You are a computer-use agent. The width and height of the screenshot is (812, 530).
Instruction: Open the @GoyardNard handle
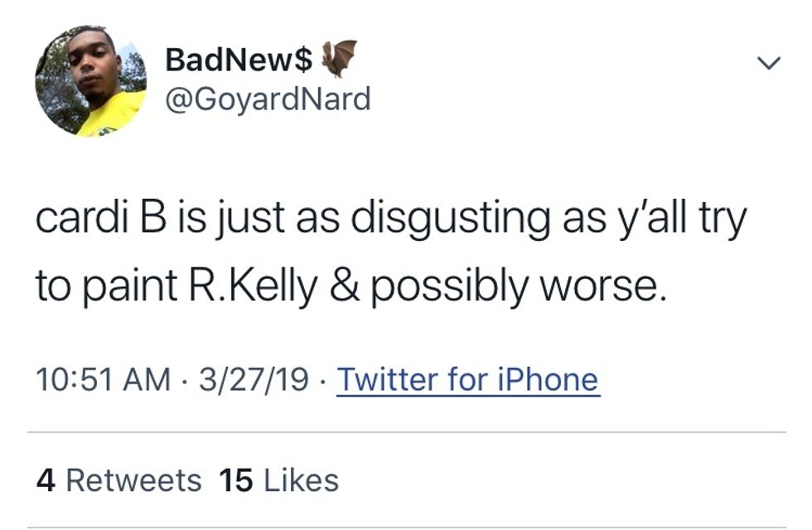pos(268,100)
